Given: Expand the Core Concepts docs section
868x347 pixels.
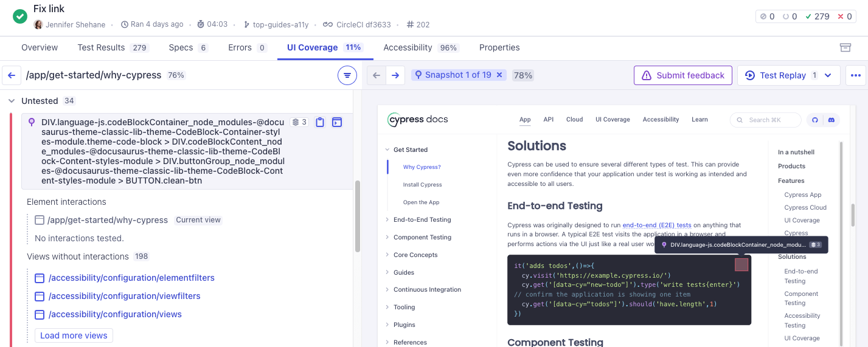Looking at the screenshot, I should 387,255.
